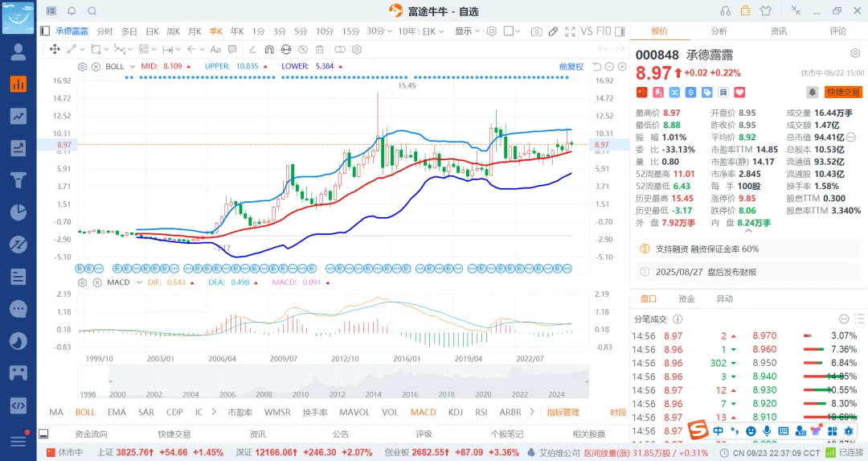The width and height of the screenshot is (868, 461).
Task: Remove the MACD indicator
Action: point(97,282)
